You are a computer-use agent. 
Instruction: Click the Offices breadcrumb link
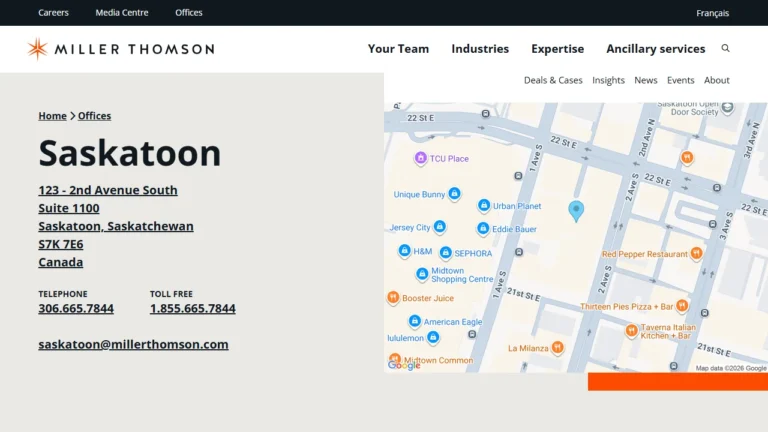click(x=95, y=116)
